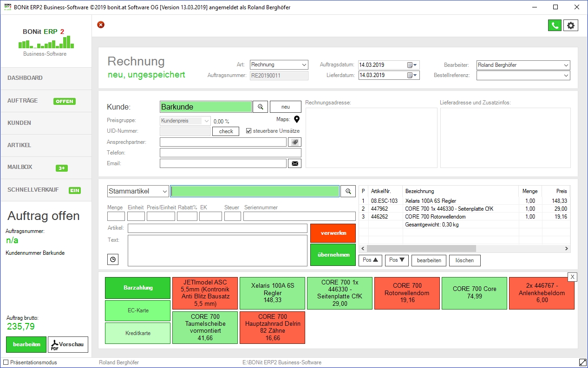This screenshot has width=588, height=368.
Task: Open the MAILBOX section
Action: click(x=46, y=168)
